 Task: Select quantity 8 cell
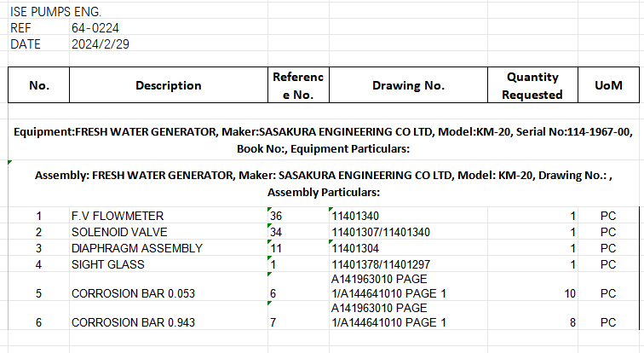click(532, 315)
